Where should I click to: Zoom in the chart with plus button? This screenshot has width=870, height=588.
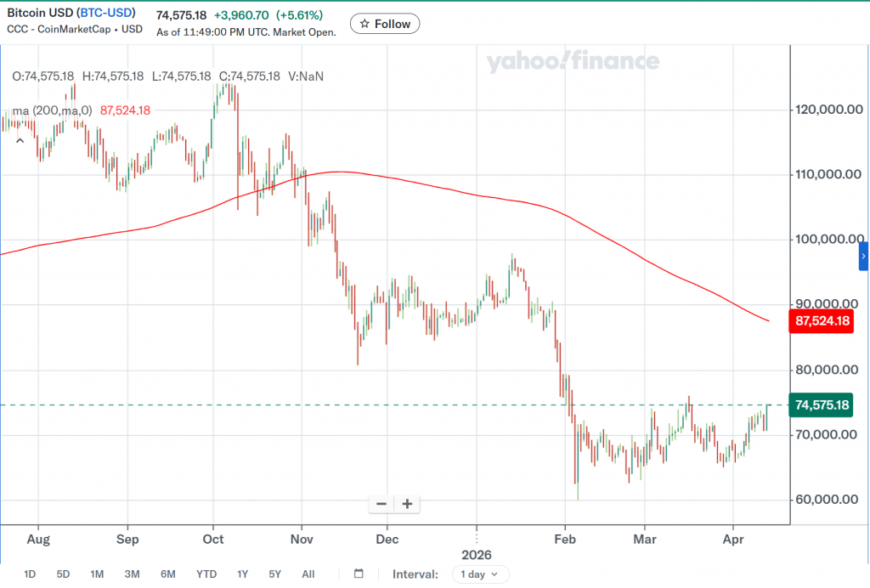407,504
